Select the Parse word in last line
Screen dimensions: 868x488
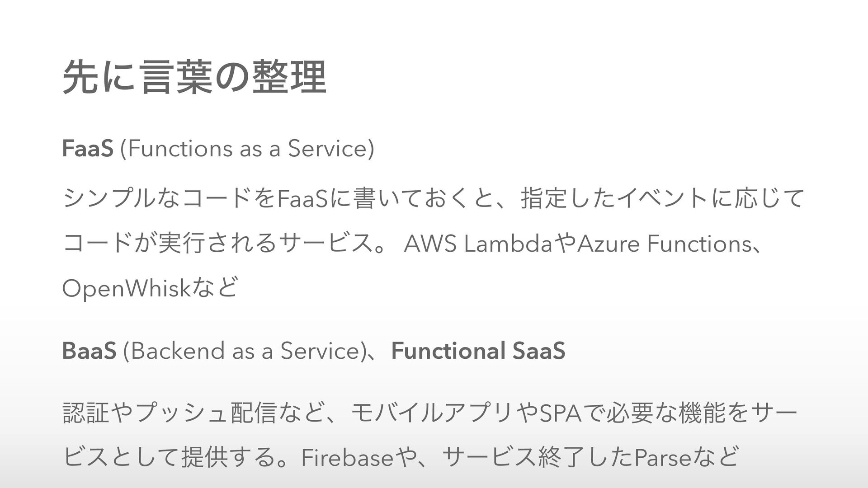(662, 459)
